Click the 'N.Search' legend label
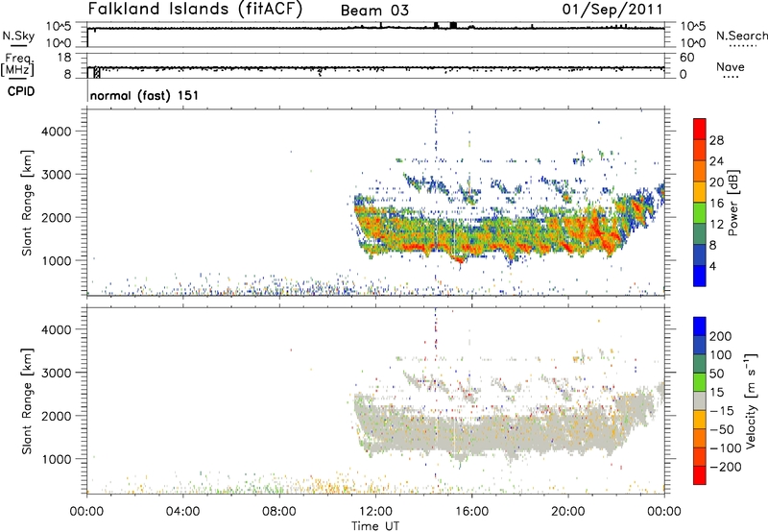 742,36
